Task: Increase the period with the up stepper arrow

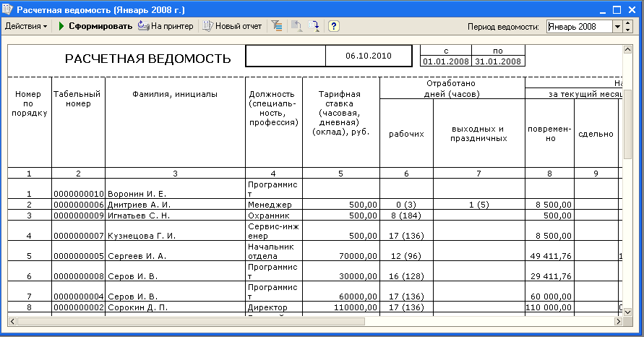Action: (x=627, y=24)
